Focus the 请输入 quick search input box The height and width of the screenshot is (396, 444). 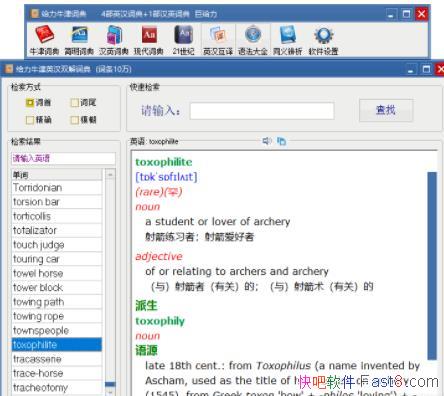[262, 111]
